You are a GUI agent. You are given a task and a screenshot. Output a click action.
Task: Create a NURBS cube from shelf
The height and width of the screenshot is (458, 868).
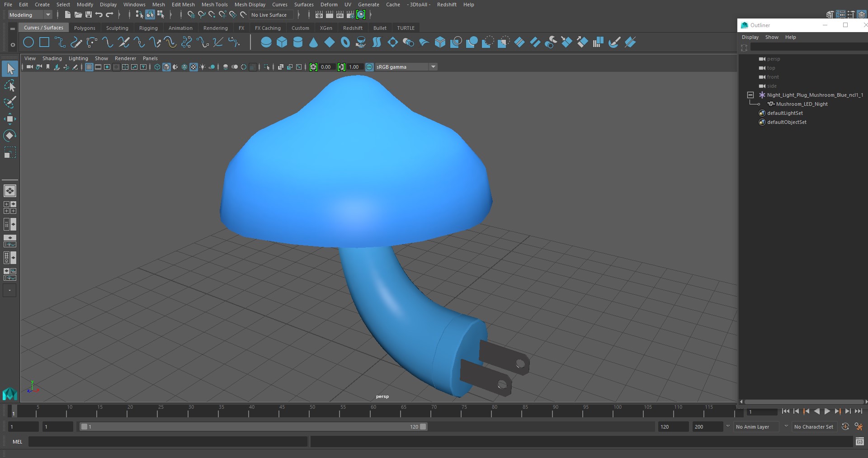[x=282, y=42]
